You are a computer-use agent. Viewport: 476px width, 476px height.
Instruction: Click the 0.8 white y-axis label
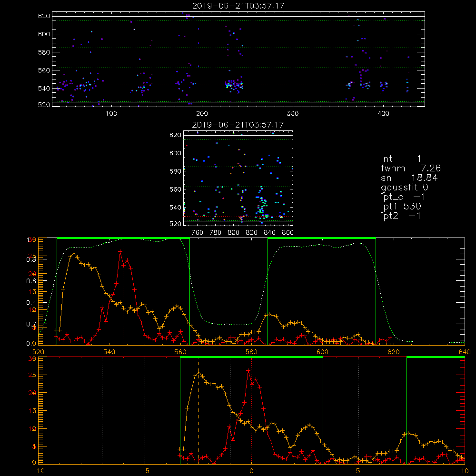click(31, 259)
